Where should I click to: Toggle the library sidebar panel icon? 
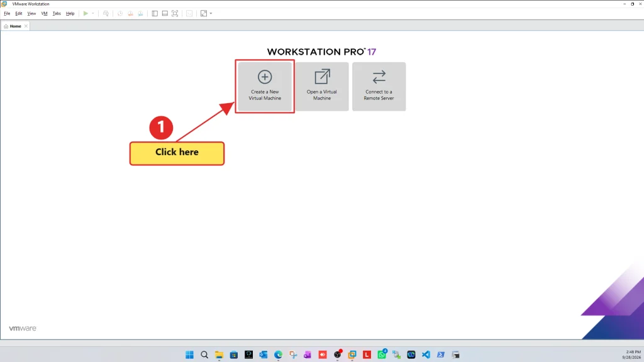155,14
